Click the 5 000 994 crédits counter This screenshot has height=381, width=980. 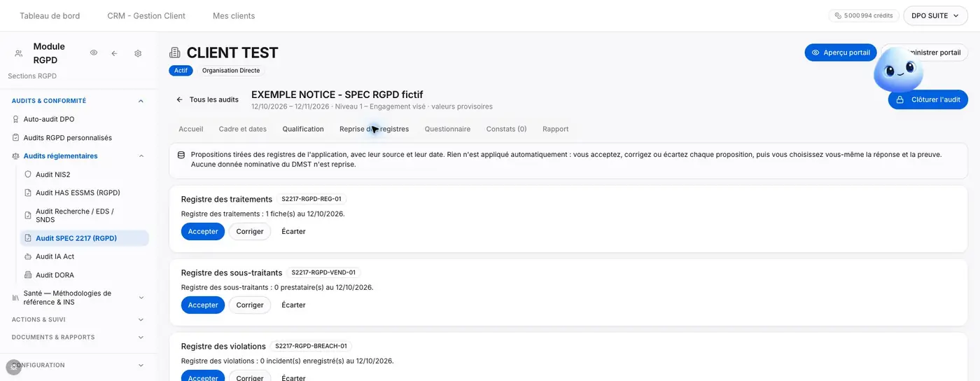tap(864, 15)
